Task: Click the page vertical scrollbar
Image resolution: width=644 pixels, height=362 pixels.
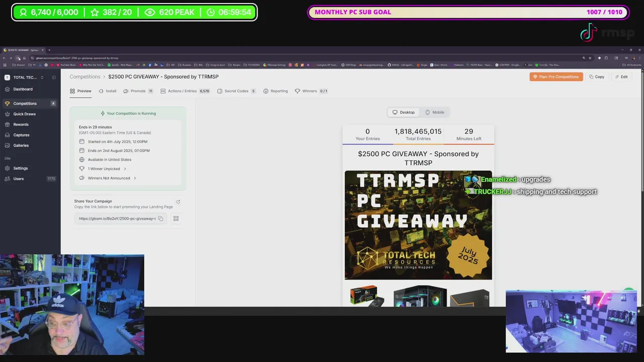Action: [642, 131]
